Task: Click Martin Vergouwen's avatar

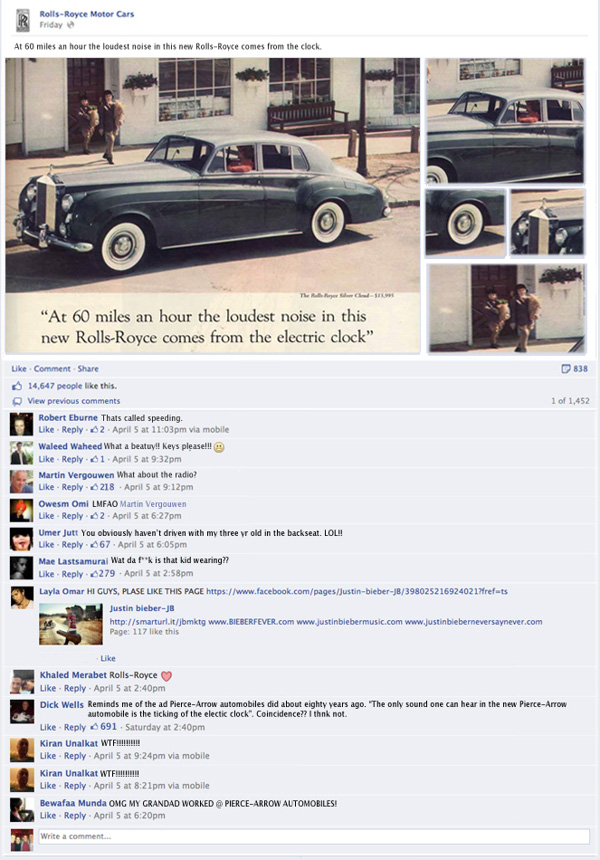Action: (x=21, y=481)
